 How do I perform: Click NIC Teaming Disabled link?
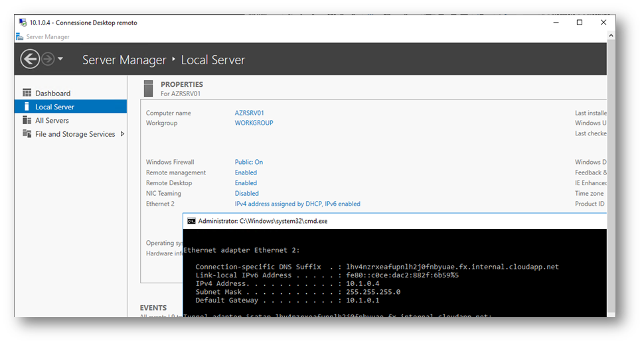pos(246,194)
